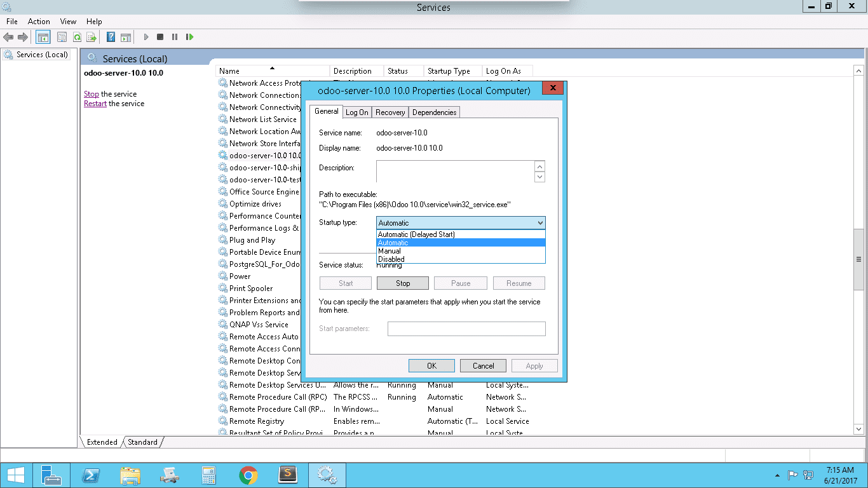Click the Back arrow toolbar icon
The image size is (868, 488).
tap(8, 37)
